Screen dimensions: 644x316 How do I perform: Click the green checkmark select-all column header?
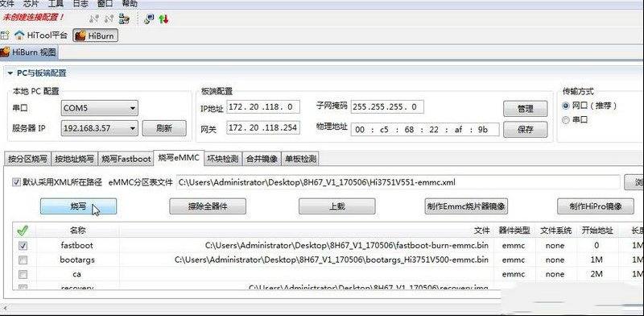point(23,231)
